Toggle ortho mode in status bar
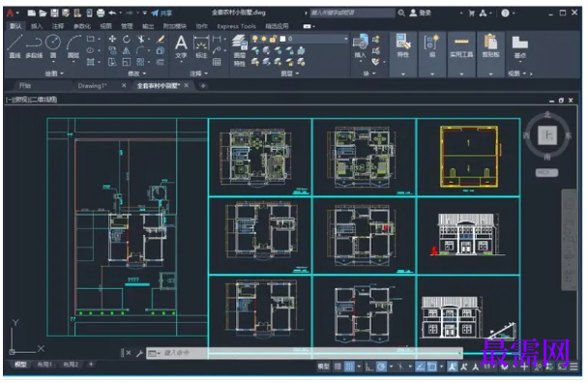Image resolution: width=588 pixels, height=383 pixels. 369,367
